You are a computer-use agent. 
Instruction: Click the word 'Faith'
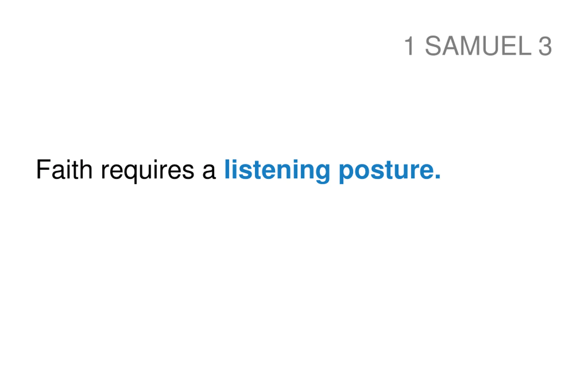coord(64,170)
